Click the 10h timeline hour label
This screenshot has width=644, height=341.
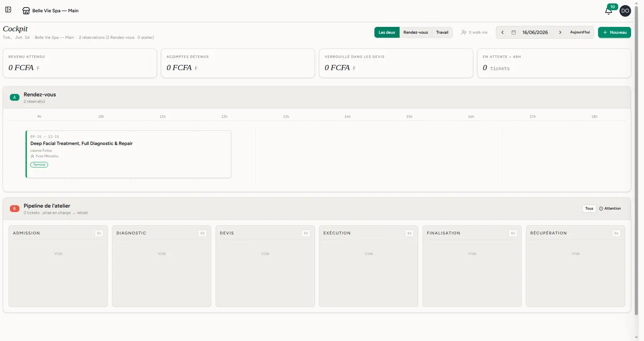(x=101, y=117)
